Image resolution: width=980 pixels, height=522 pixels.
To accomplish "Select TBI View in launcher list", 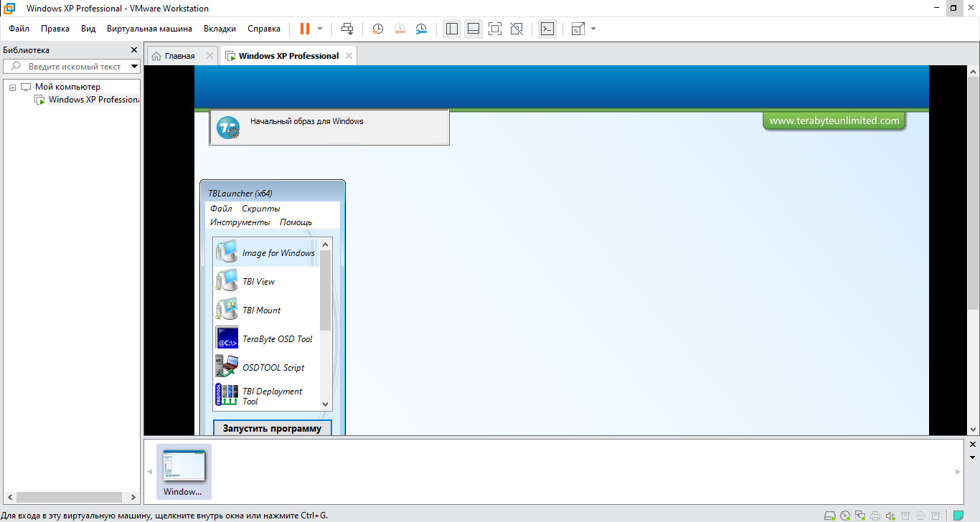I will pyautogui.click(x=267, y=282).
